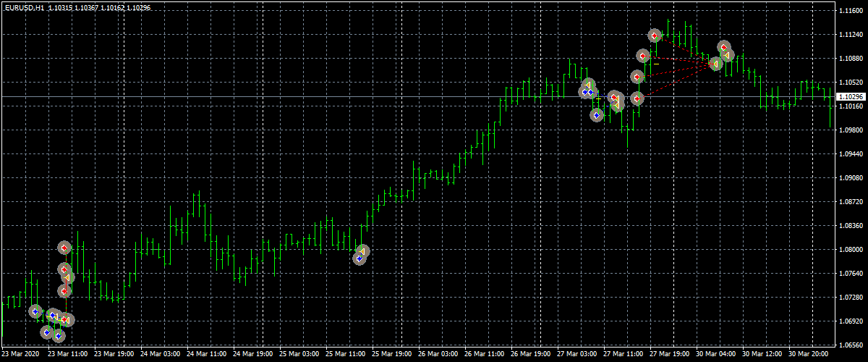Select bottom-left blue buy arrow below 1.06920
This screenshot has width=868, height=362.
click(47, 332)
